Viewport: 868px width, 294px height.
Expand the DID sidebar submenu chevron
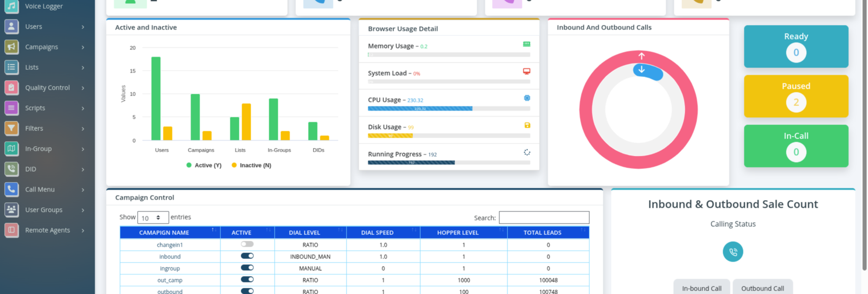coord(83,169)
